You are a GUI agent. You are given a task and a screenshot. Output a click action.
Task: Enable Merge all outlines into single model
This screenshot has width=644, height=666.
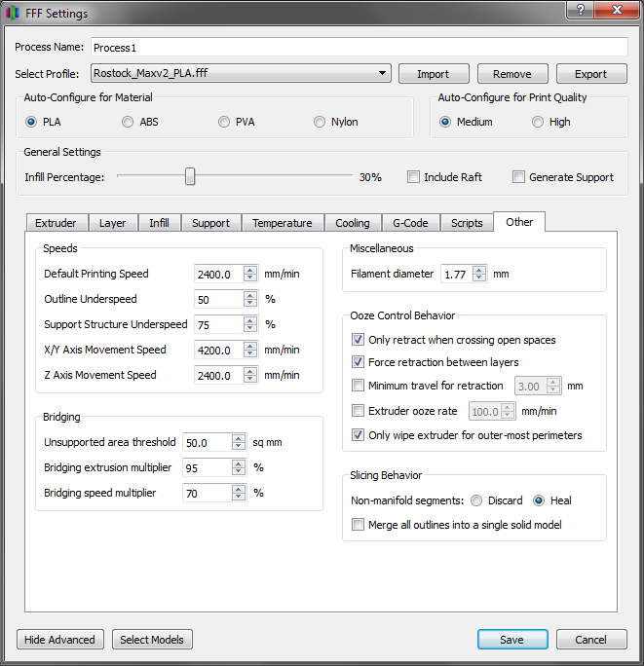(359, 525)
